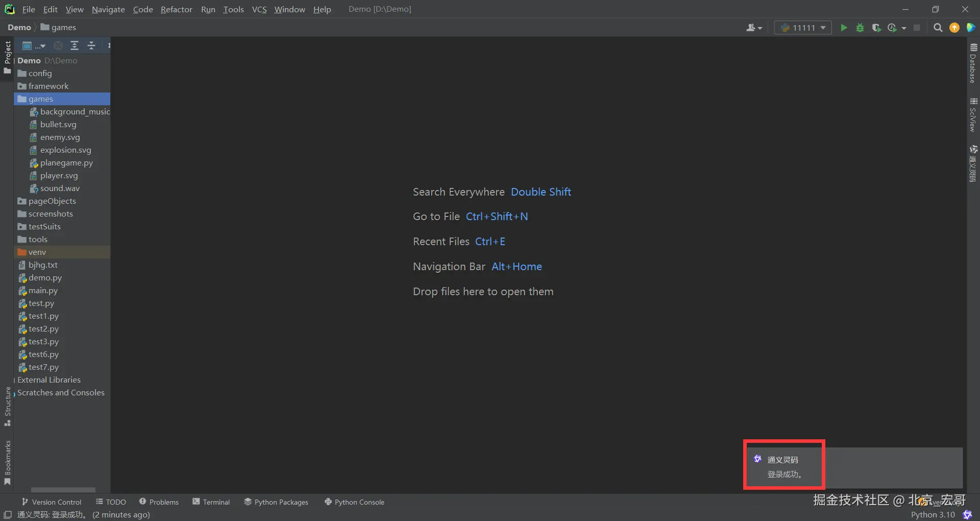Open the File menu
Image resolution: width=980 pixels, height=521 pixels.
(29, 9)
